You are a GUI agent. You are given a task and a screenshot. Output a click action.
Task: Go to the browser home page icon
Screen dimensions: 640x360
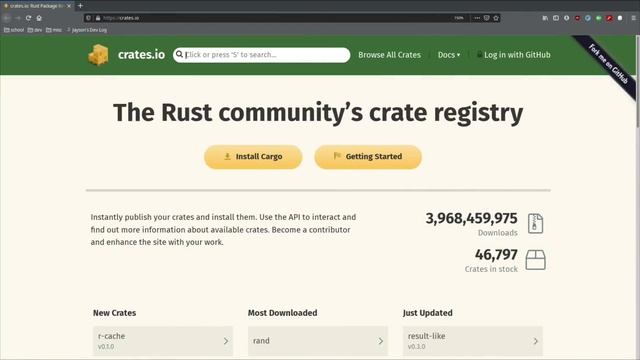(x=39, y=18)
